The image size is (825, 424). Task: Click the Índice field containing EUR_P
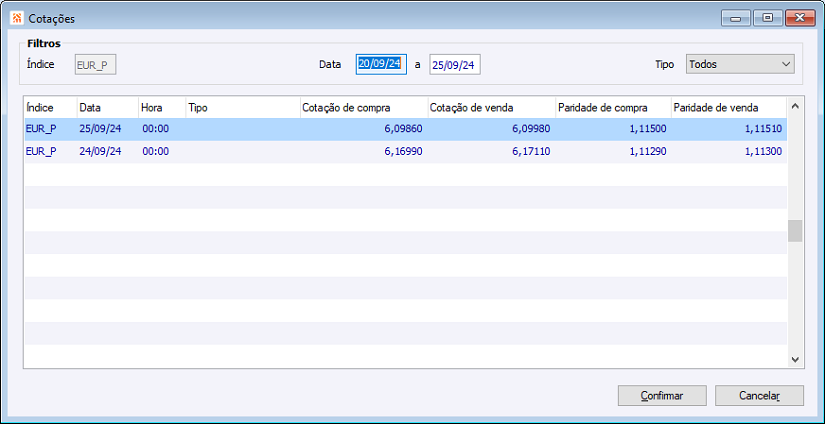tap(95, 65)
